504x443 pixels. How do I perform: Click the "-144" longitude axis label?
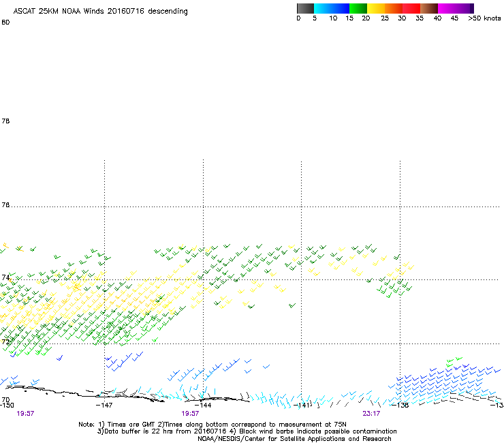203,406
